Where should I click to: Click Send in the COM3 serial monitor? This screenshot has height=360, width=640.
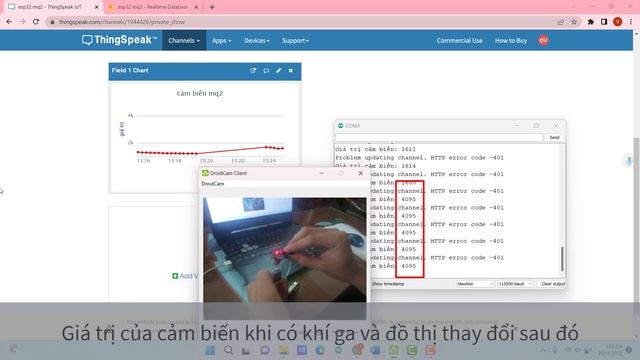click(554, 138)
